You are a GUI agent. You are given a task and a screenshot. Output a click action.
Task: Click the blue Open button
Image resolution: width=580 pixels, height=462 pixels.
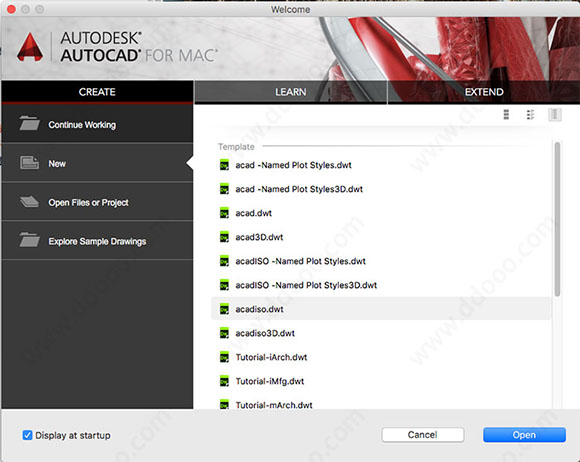tap(524, 435)
